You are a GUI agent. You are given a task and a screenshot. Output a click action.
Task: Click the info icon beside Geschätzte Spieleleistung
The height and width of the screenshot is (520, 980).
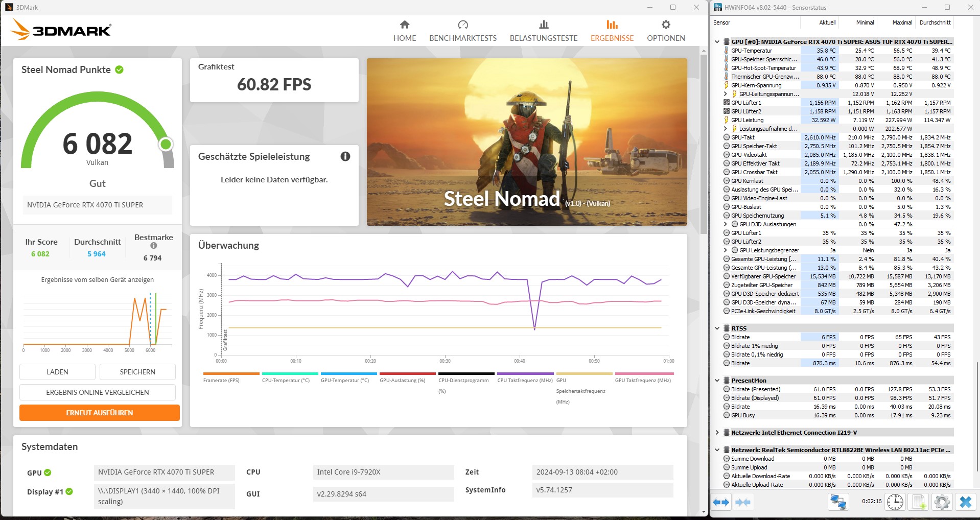pos(345,156)
